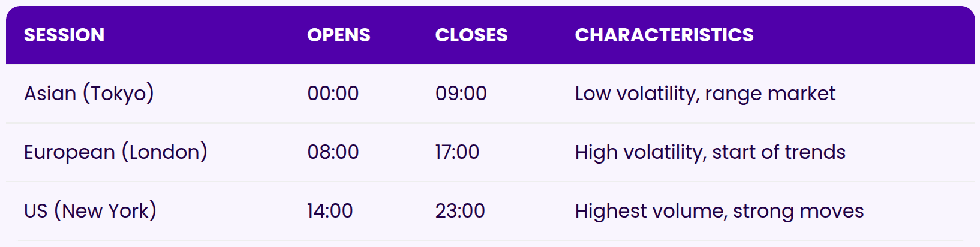
Task: Click the 17:00 closing time for London
Action: [x=457, y=152]
